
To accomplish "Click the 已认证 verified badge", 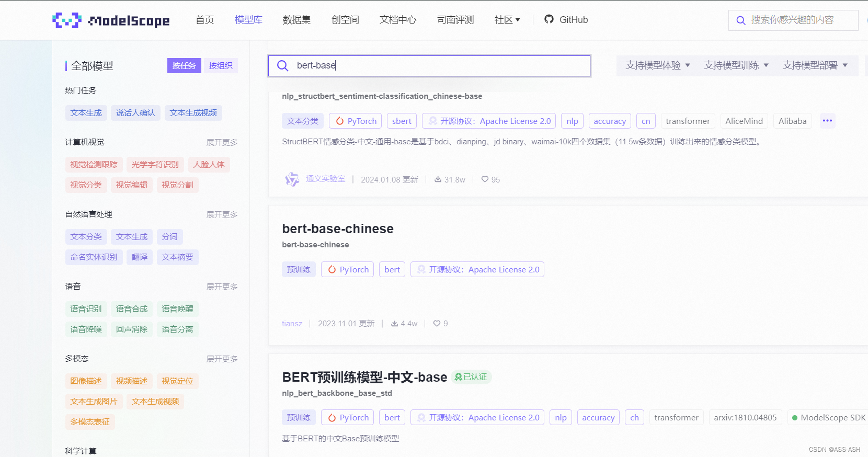I will [x=471, y=377].
